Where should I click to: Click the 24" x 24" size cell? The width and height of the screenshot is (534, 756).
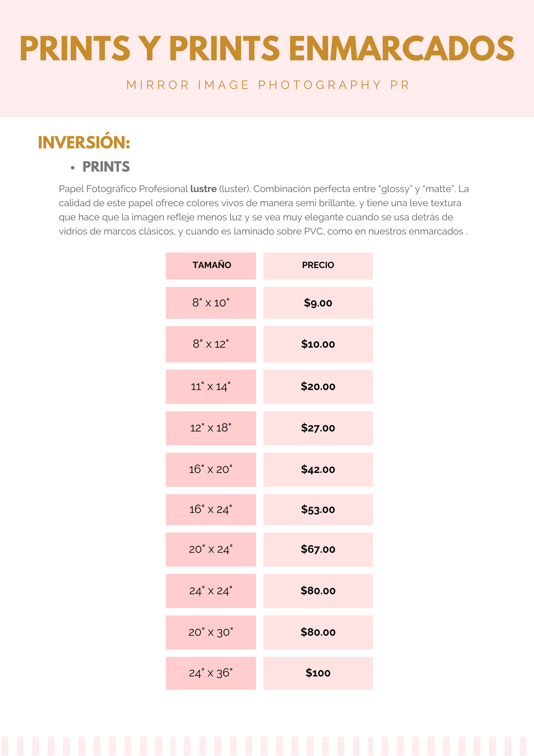coord(211,591)
